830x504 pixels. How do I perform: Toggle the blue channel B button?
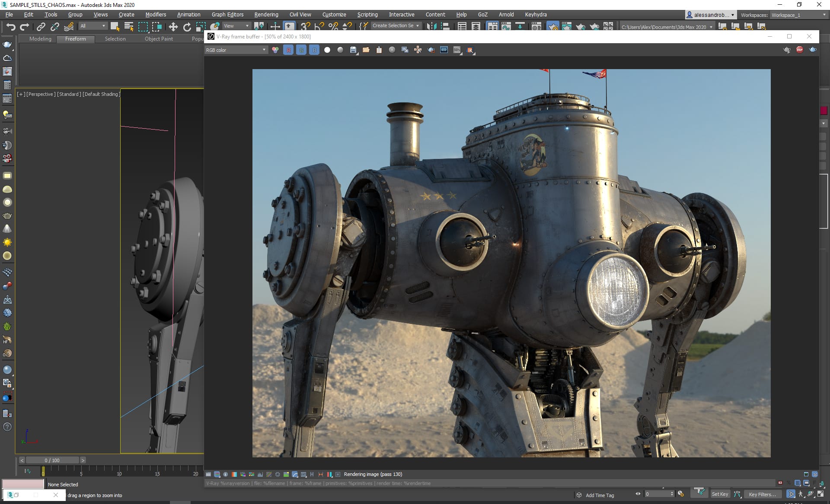(314, 50)
